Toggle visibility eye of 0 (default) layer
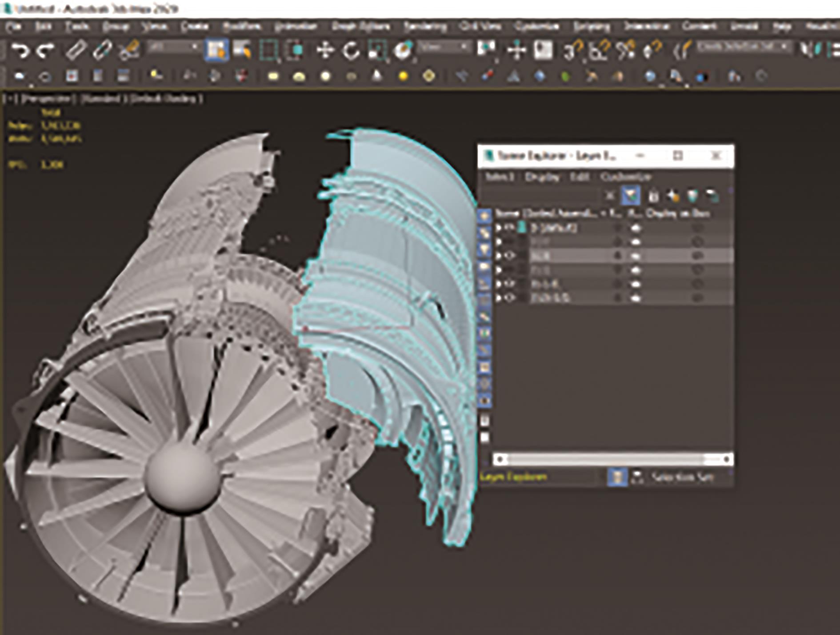This screenshot has height=635, width=840. tap(509, 228)
